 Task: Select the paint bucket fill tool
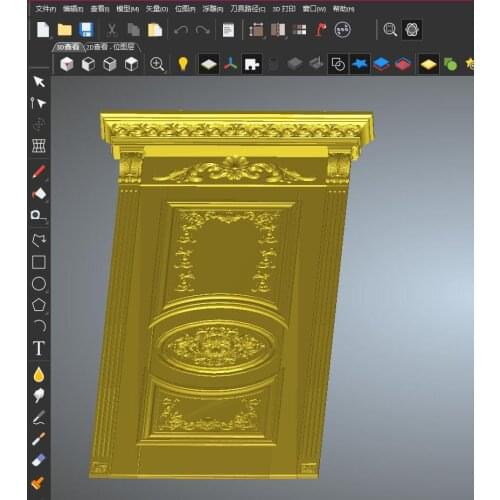coord(39,194)
